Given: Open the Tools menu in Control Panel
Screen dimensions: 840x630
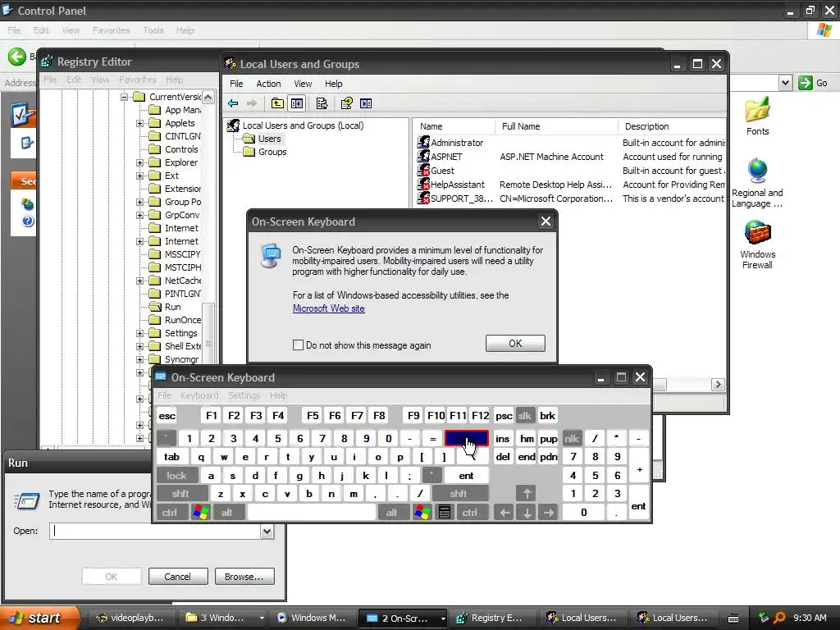Looking at the screenshot, I should (x=153, y=30).
